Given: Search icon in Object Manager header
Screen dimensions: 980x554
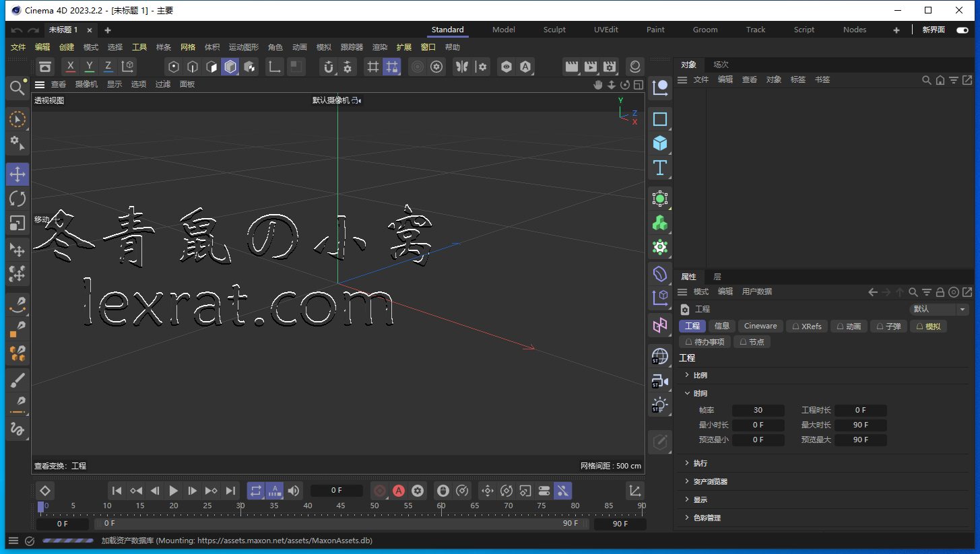Looking at the screenshot, I should pos(927,80).
